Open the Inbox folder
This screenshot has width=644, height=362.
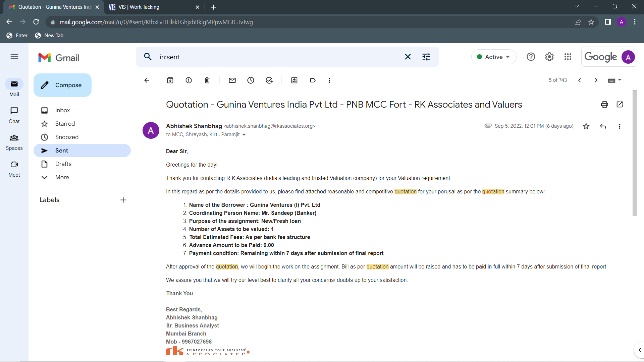click(x=62, y=110)
